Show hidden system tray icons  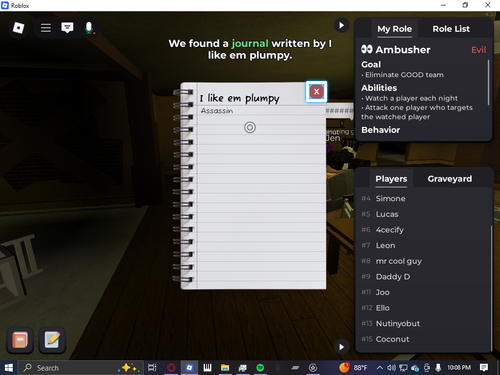pos(380,368)
